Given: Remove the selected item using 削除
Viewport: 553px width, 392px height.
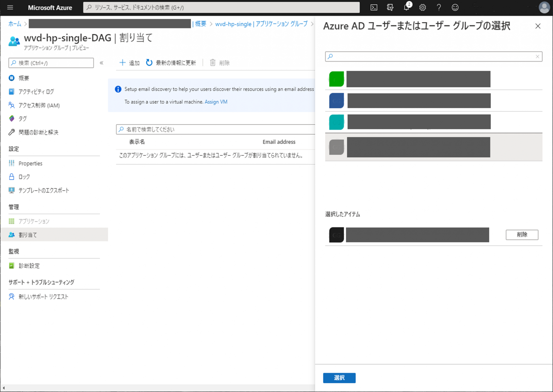Looking at the screenshot, I should [x=522, y=235].
